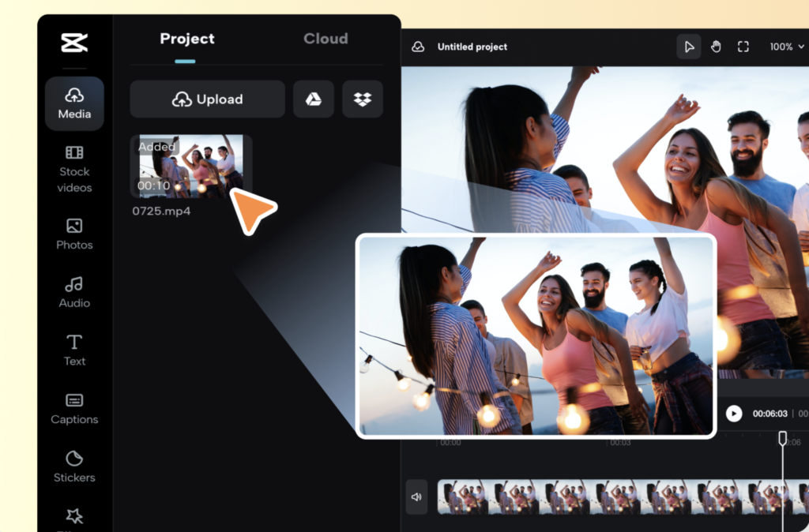Screen dimensions: 809x532
Task: Click the CapCut logo icon
Action: pyautogui.click(x=74, y=43)
